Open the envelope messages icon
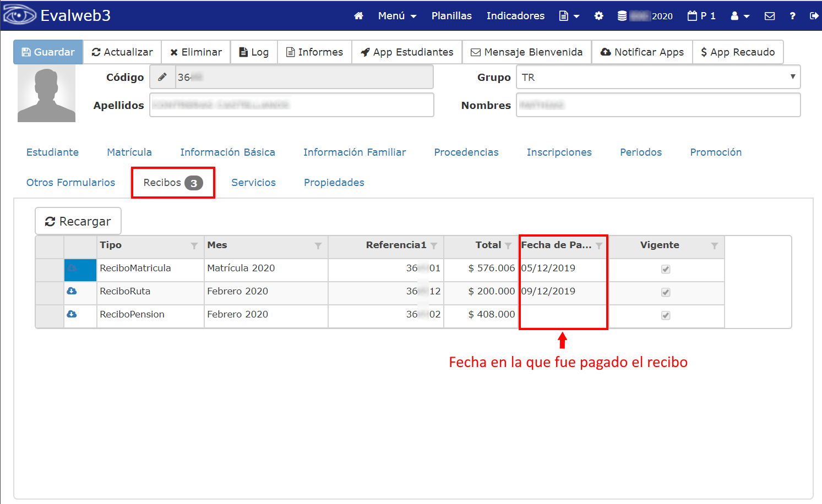822x504 pixels. (x=770, y=16)
